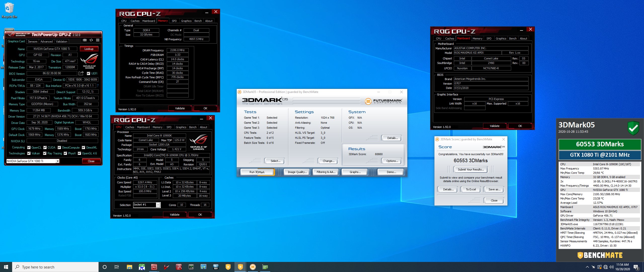Click Change button under Settings
The width and height of the screenshot is (644, 272).
pyautogui.click(x=329, y=161)
